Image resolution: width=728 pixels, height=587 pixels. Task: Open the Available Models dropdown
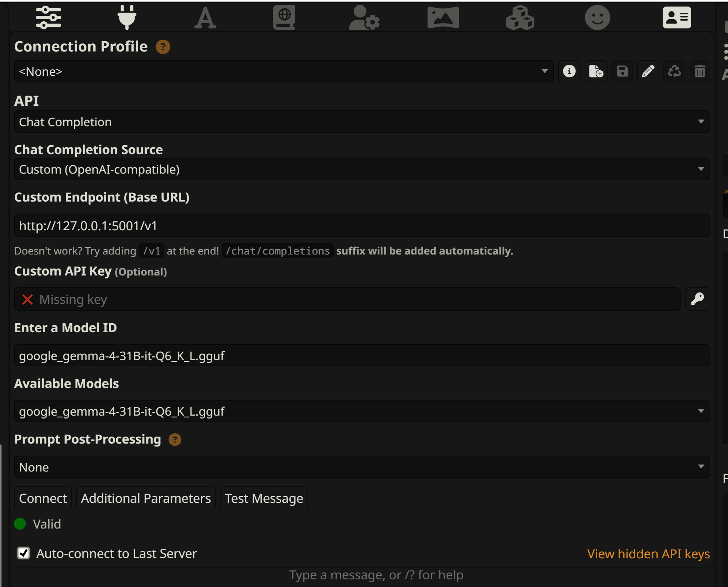[362, 411]
